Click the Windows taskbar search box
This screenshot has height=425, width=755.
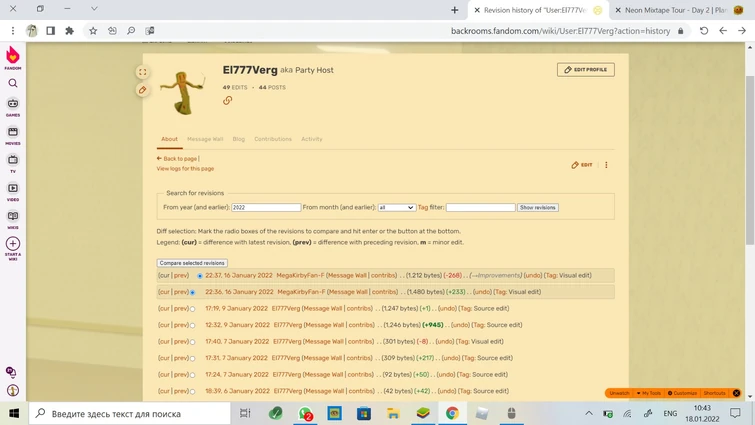(130, 413)
